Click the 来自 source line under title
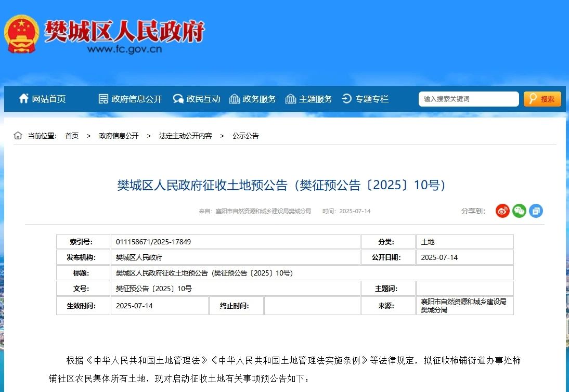569x392 pixels. click(255, 211)
